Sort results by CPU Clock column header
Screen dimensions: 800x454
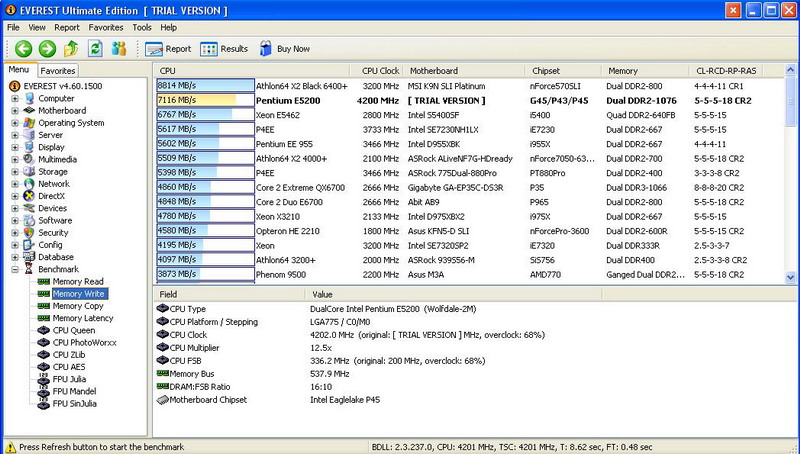pyautogui.click(x=377, y=71)
